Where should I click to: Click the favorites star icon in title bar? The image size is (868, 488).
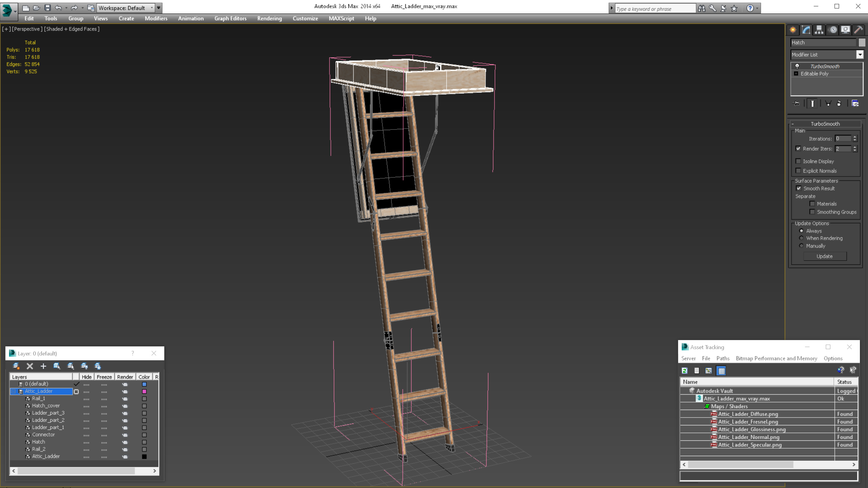click(x=734, y=8)
